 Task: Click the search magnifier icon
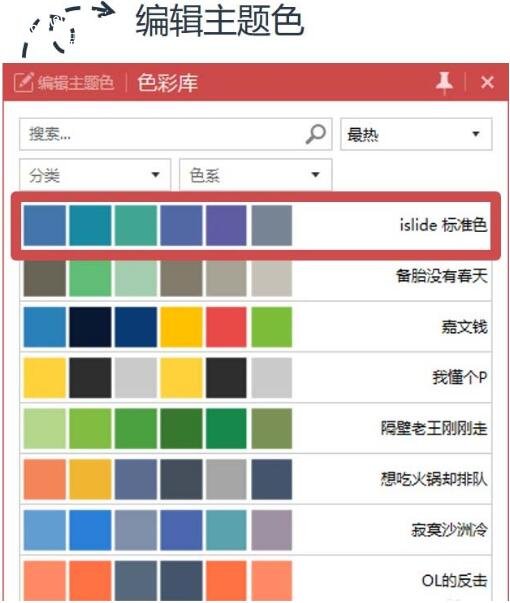(x=316, y=134)
